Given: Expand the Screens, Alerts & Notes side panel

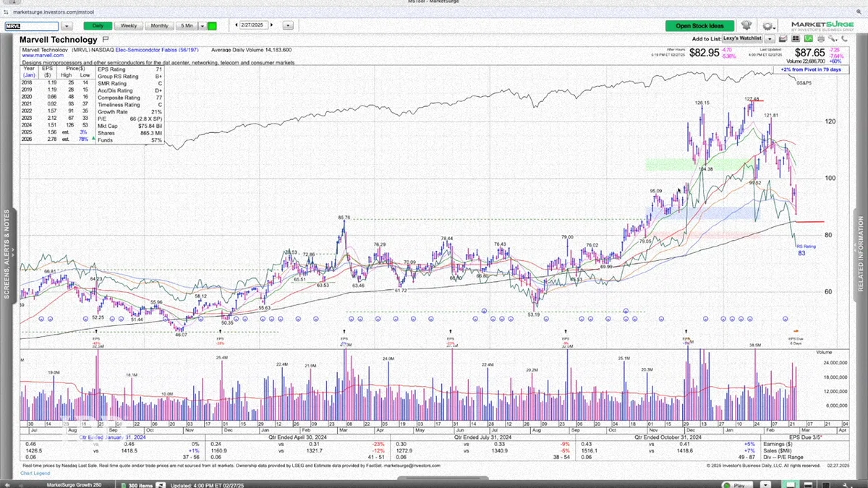Looking at the screenshot, I should click(x=7, y=254).
